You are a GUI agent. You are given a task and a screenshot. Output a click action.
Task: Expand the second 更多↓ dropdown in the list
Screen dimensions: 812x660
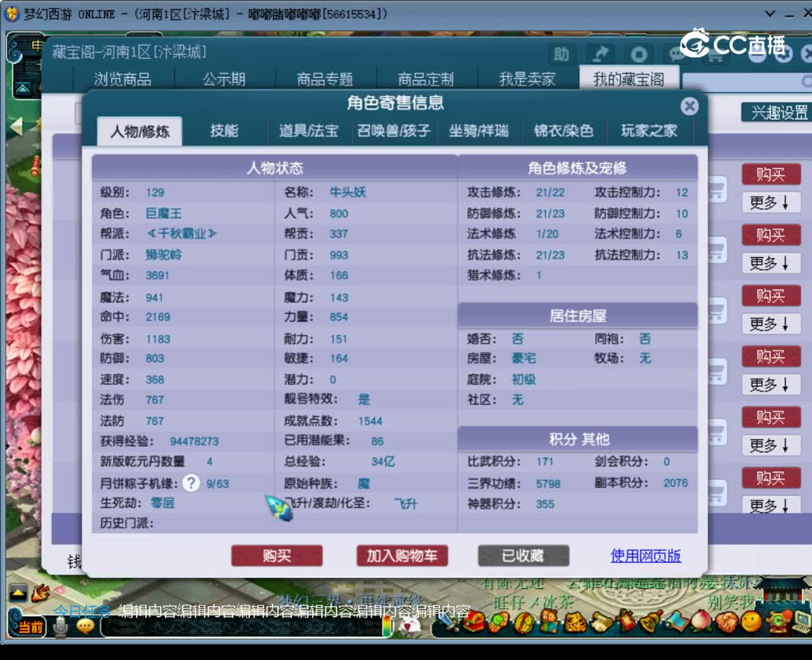tap(770, 263)
